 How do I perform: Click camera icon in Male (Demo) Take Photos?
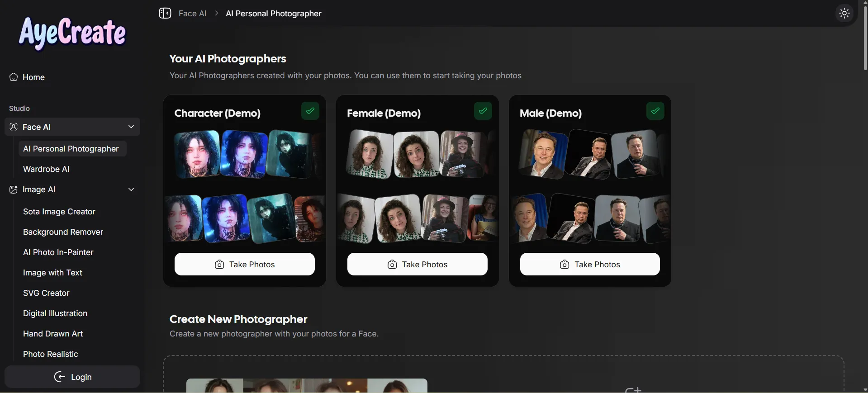coord(564,265)
